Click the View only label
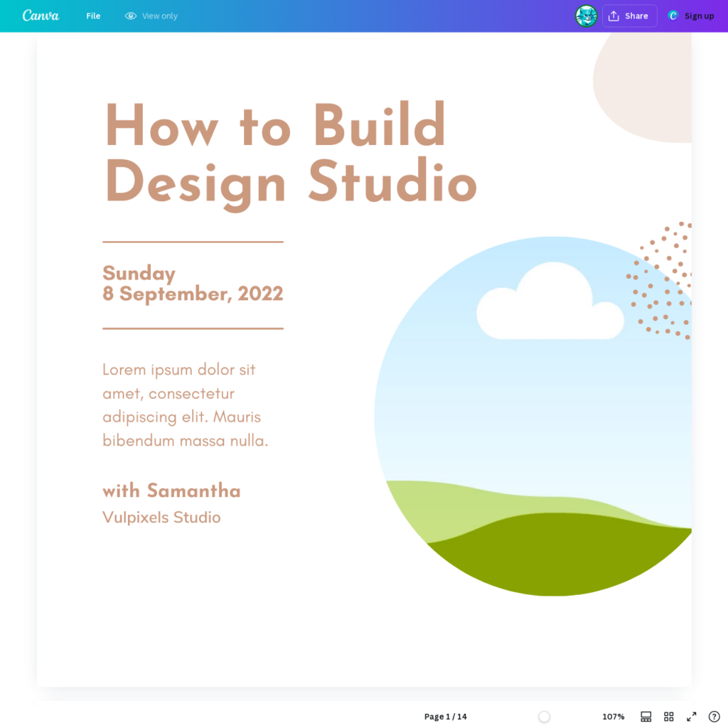 [x=160, y=16]
